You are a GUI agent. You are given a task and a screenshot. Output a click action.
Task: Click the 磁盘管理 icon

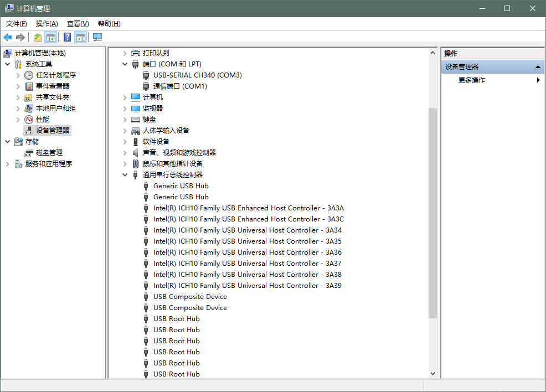(29, 153)
